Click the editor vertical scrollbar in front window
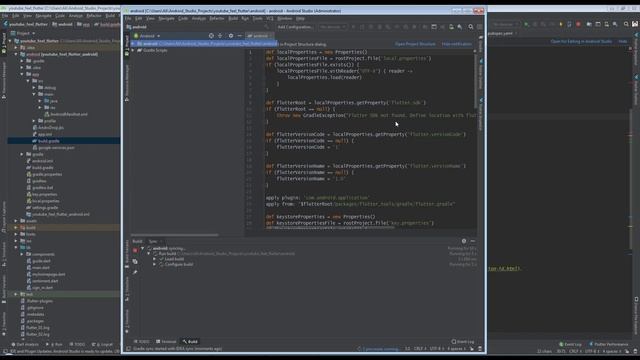640x360 pixels. click(475, 80)
